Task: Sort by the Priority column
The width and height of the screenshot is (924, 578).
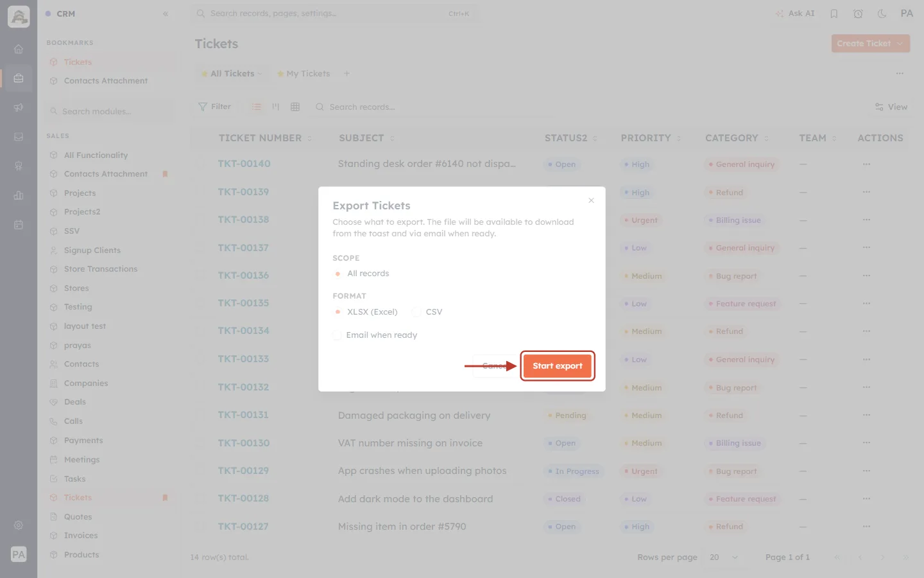Action: click(x=651, y=138)
